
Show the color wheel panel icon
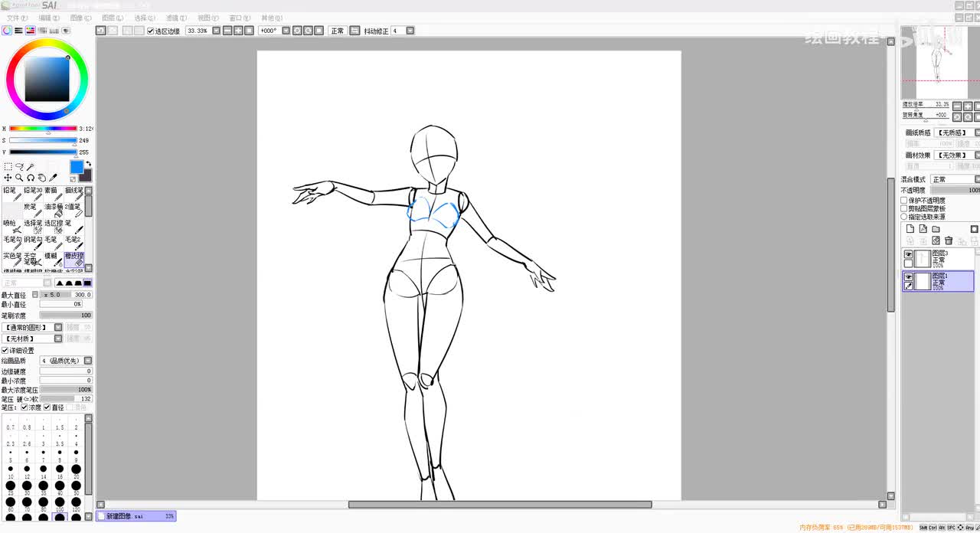tap(7, 31)
